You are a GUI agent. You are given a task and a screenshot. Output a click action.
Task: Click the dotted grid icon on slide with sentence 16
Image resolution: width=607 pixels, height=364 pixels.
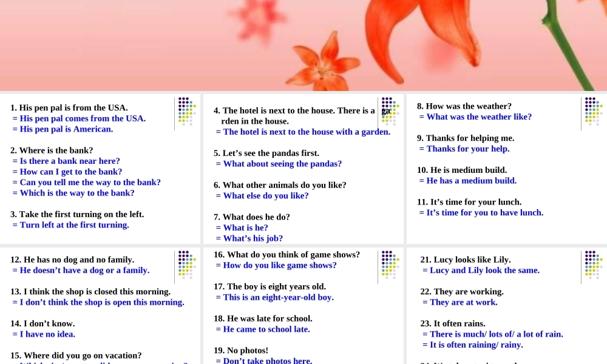(x=390, y=265)
